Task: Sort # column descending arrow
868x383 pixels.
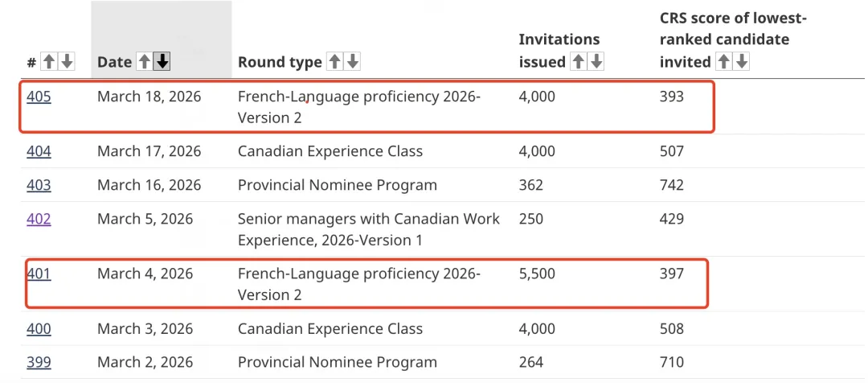Action: point(67,62)
